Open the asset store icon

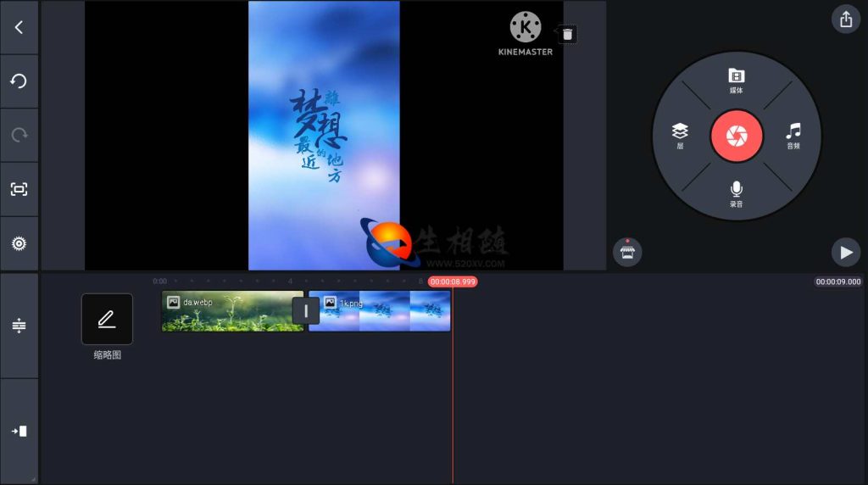(627, 252)
